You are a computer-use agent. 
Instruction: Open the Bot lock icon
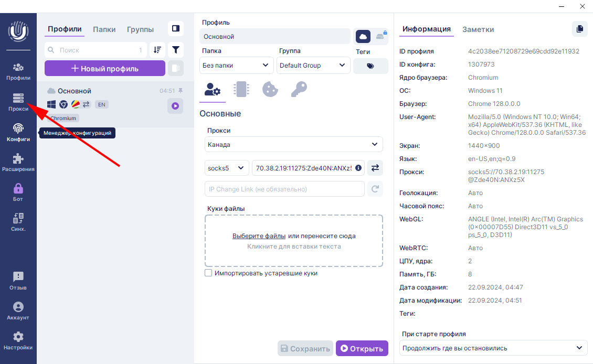[18, 191]
